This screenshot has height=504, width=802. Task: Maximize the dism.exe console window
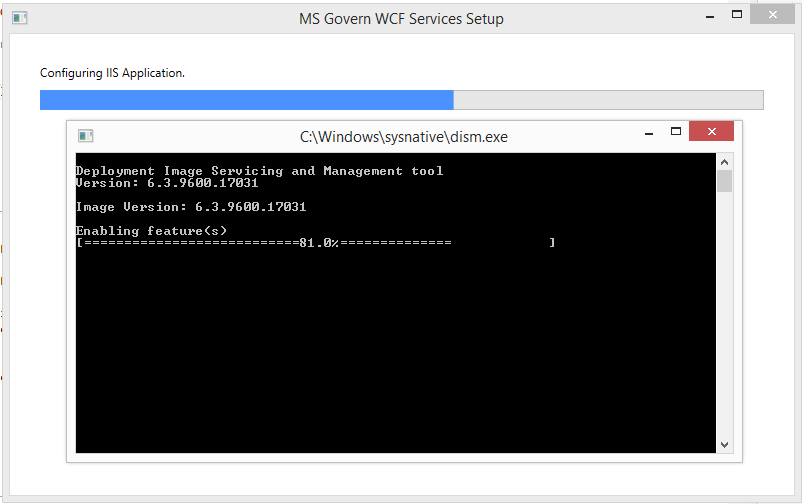[676, 131]
